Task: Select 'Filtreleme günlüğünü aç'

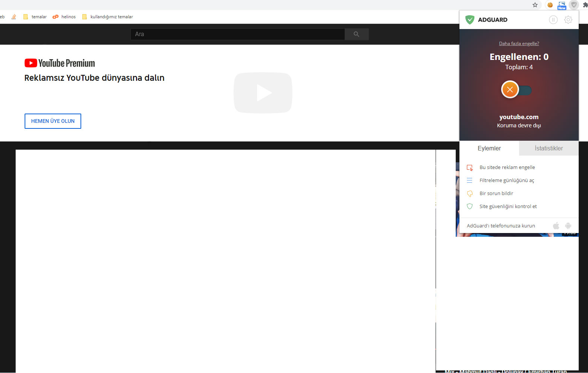Action: (507, 181)
